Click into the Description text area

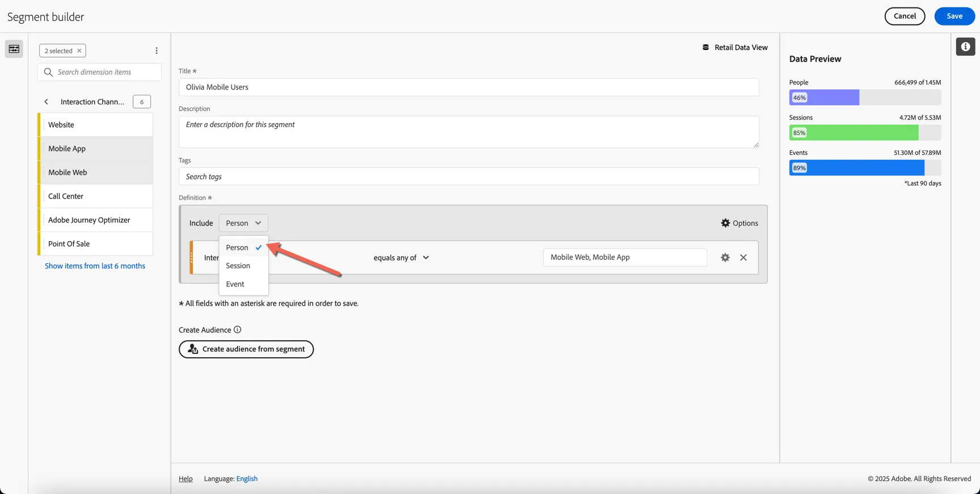point(468,132)
